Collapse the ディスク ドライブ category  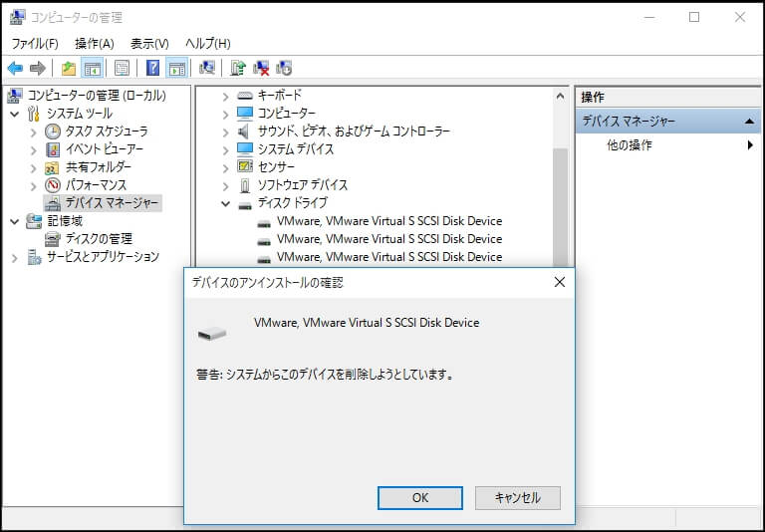(x=225, y=204)
